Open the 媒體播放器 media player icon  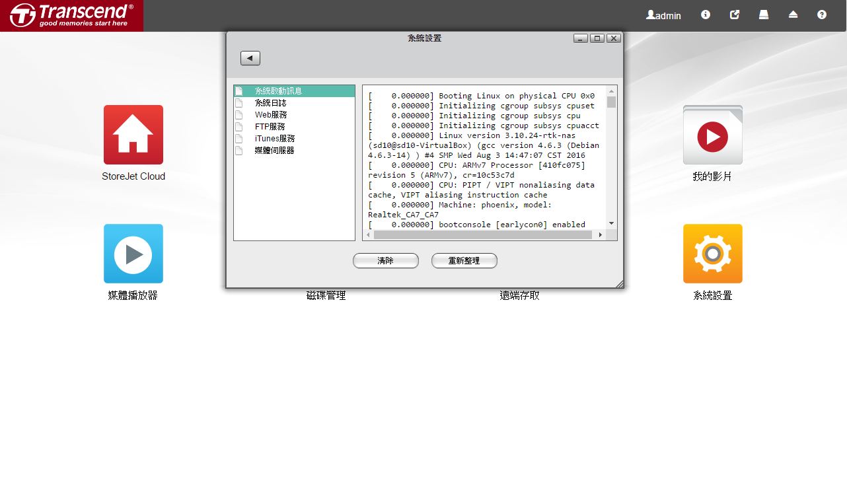point(133,254)
